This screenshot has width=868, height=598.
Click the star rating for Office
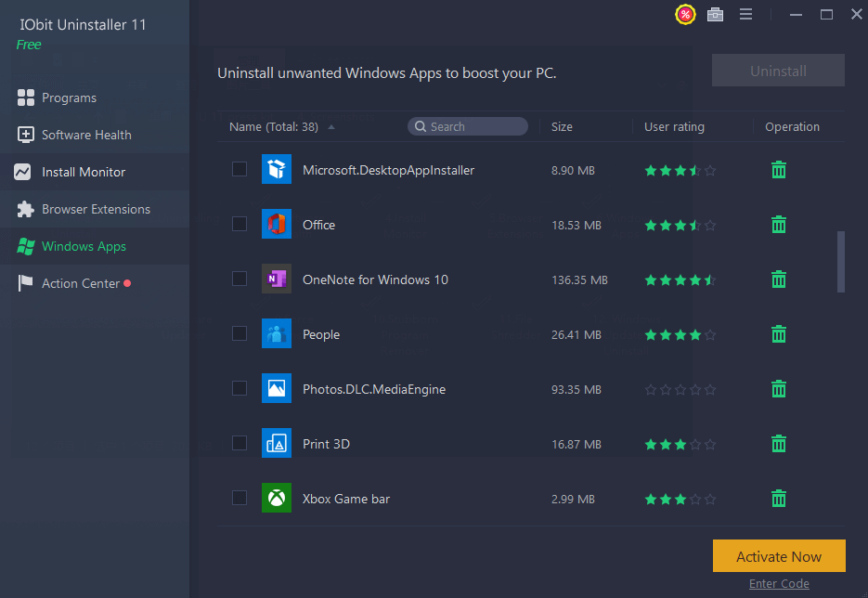point(680,225)
